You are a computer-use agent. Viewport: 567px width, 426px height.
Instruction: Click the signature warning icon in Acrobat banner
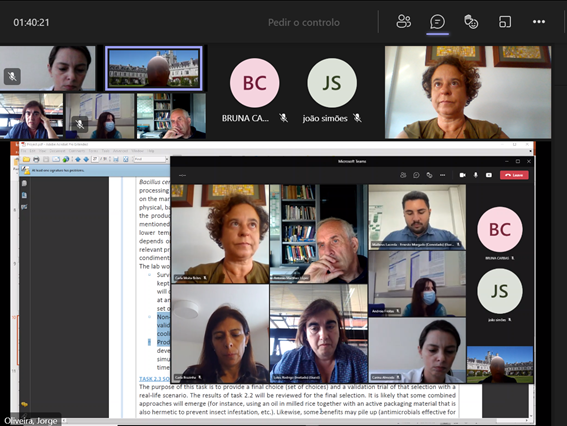coord(26,170)
